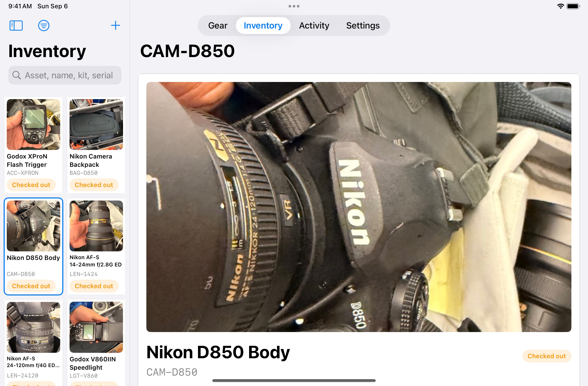
Task: Tap Checked out badge on CAM-D850 card
Action: pyautogui.click(x=31, y=286)
